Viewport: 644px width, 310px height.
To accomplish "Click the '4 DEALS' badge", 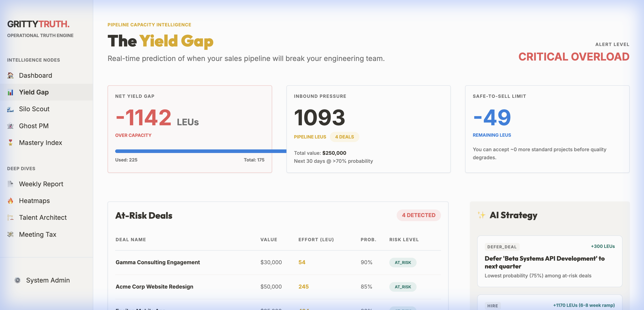I will [x=344, y=137].
